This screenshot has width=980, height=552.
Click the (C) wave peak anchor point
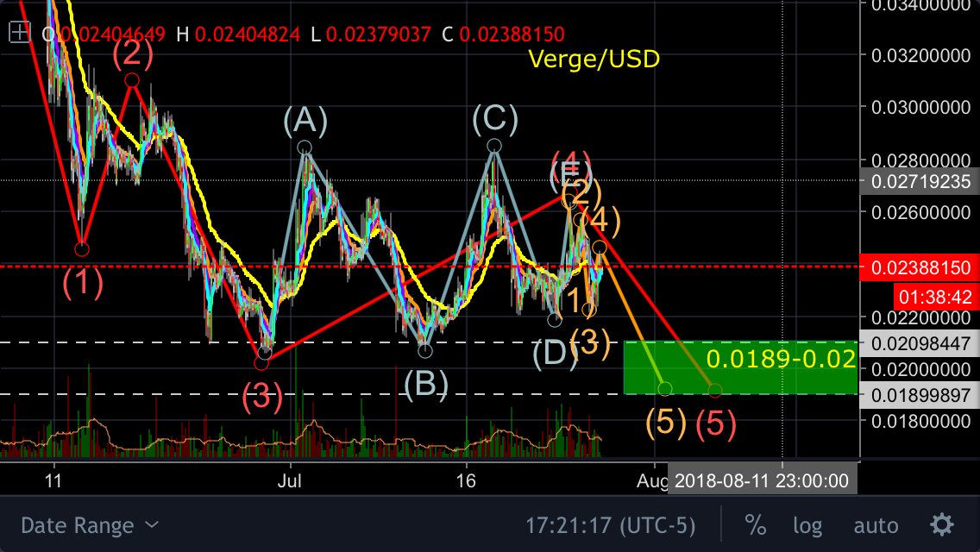click(493, 147)
